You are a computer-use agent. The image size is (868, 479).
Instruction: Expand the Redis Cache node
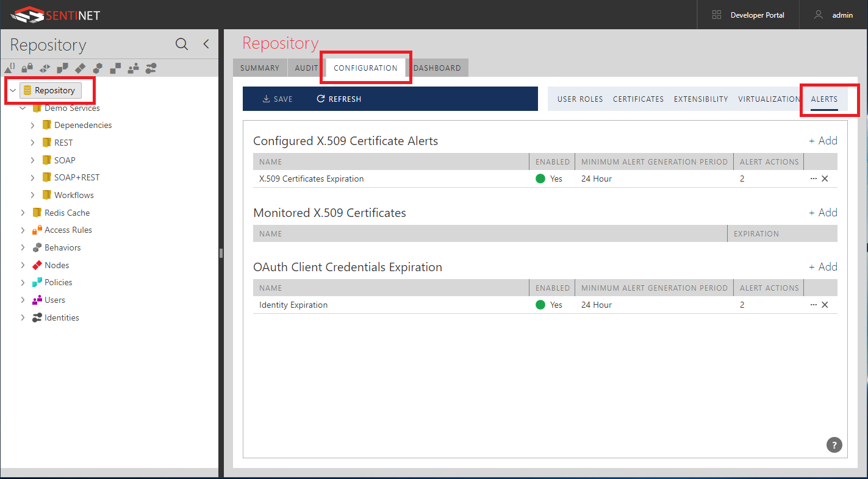click(23, 213)
